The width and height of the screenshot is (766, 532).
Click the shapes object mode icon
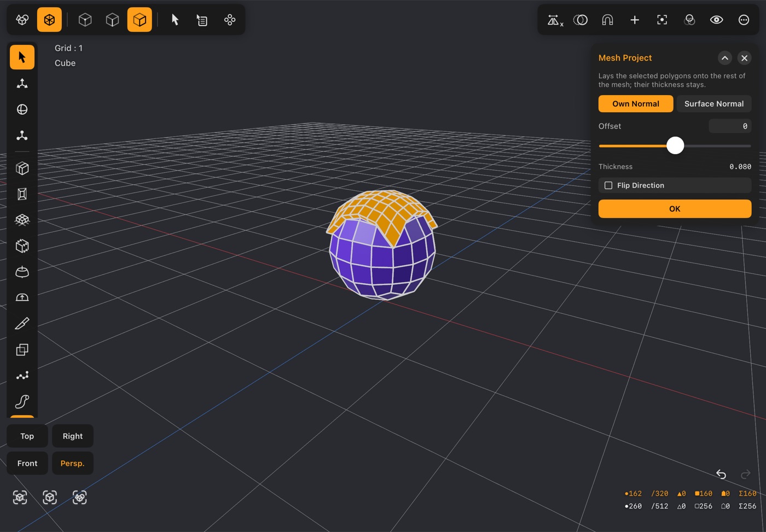[22, 20]
